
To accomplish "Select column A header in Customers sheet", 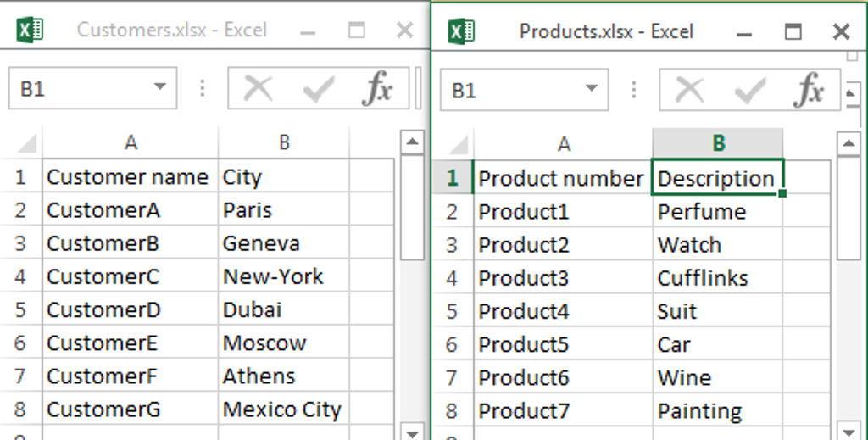I will 131,142.
